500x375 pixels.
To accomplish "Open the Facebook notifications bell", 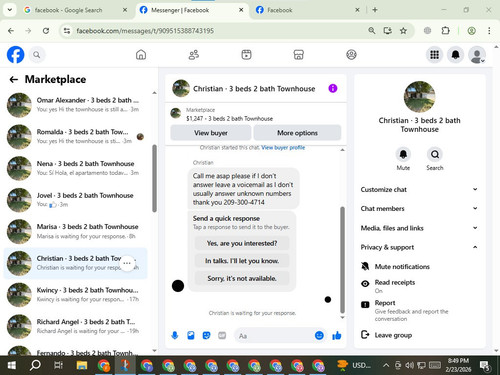I will tap(456, 55).
